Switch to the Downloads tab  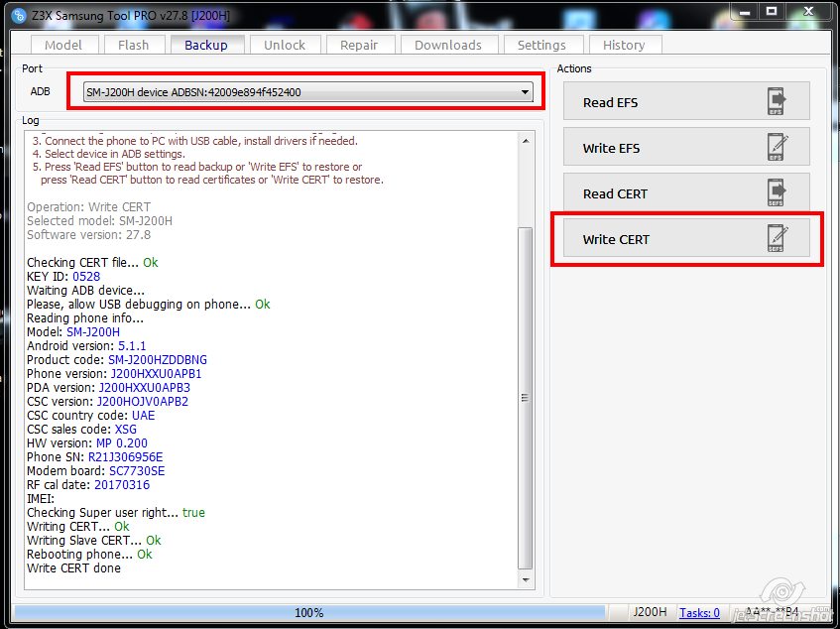pos(448,45)
